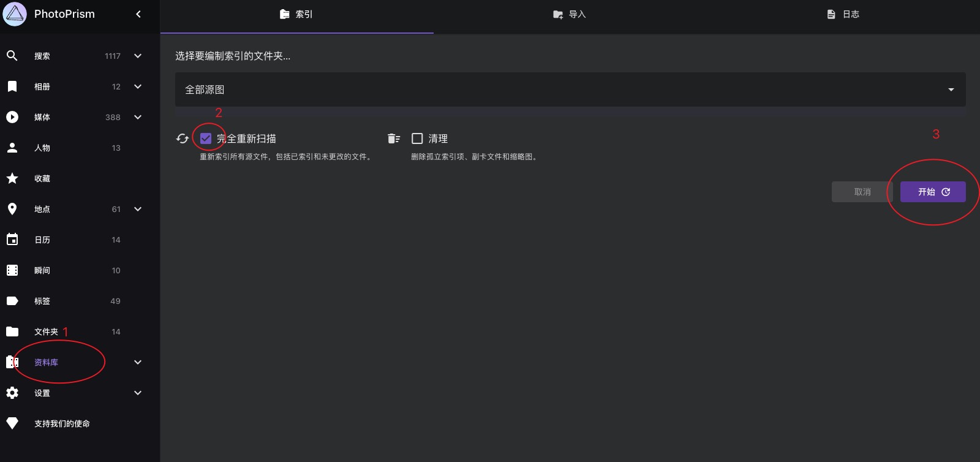Open 文件夹 in the sidebar
The height and width of the screenshot is (462, 980).
(46, 331)
